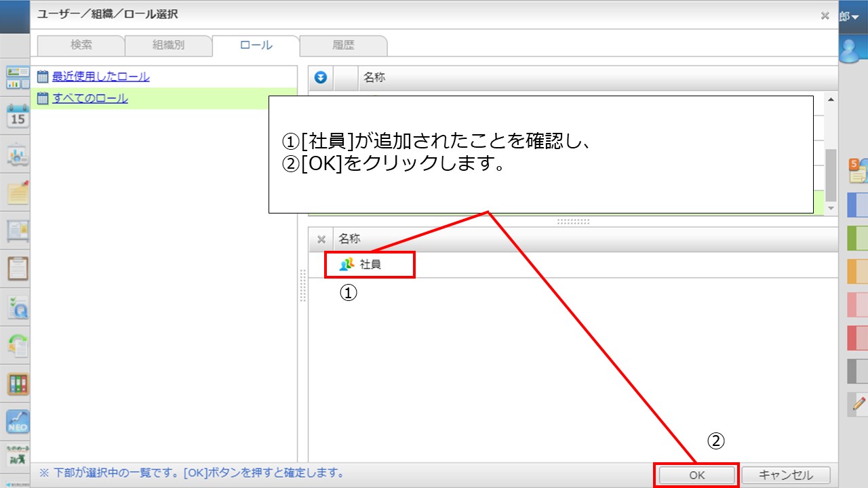This screenshot has width=868, height=488.
Task: Open the すべてのロール link
Action: (90, 98)
